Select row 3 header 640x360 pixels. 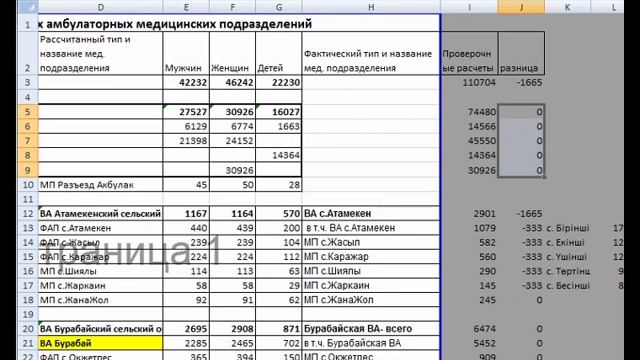pyautogui.click(x=28, y=82)
